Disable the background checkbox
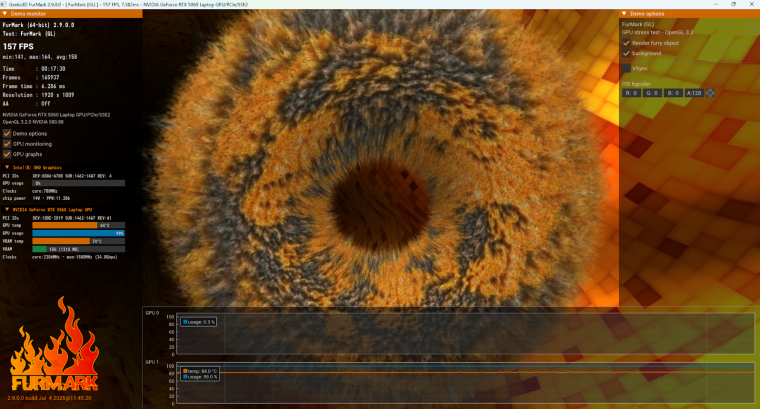 coord(626,53)
